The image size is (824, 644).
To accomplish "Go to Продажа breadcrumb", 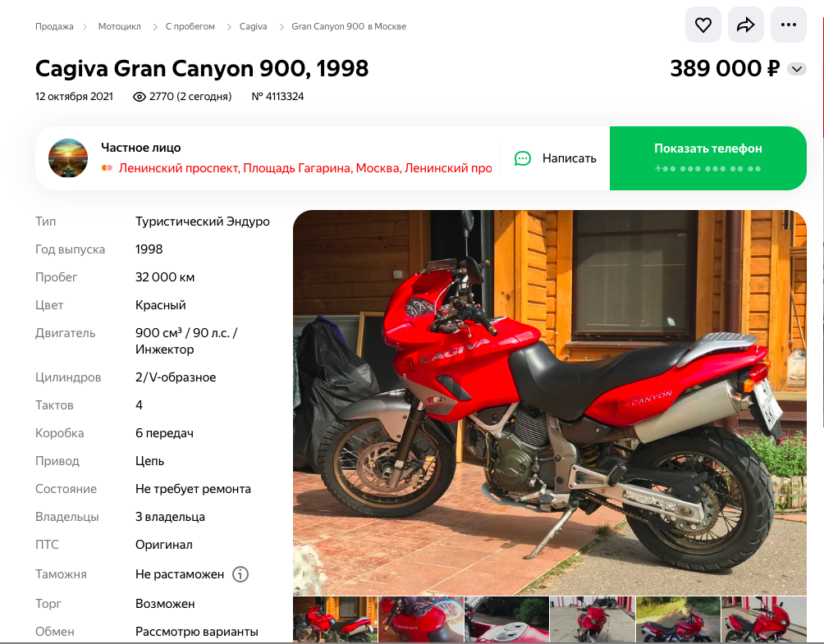I will (54, 26).
